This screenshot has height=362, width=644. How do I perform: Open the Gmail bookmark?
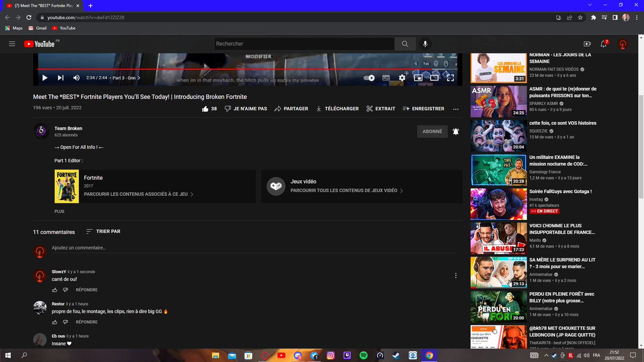pos(37,28)
